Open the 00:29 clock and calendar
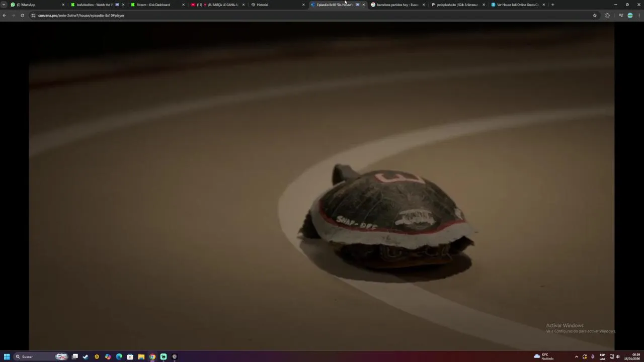The width and height of the screenshot is (644, 362). 632,356
